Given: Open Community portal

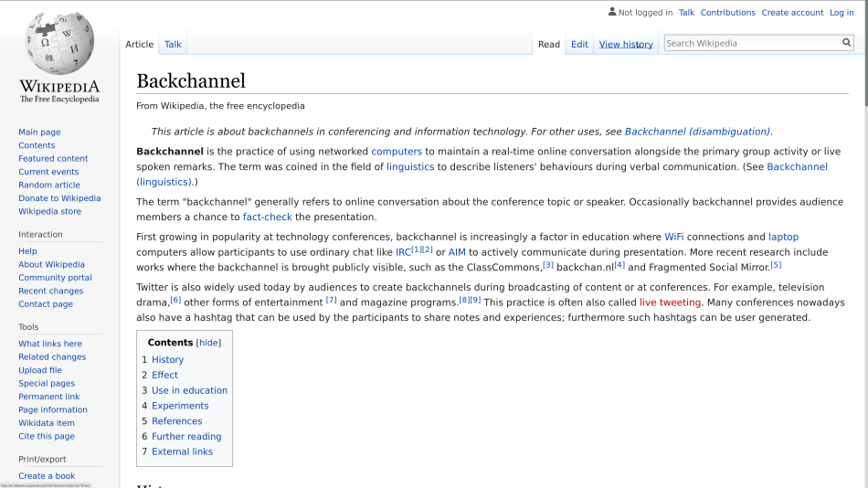Looking at the screenshot, I should tap(56, 278).
